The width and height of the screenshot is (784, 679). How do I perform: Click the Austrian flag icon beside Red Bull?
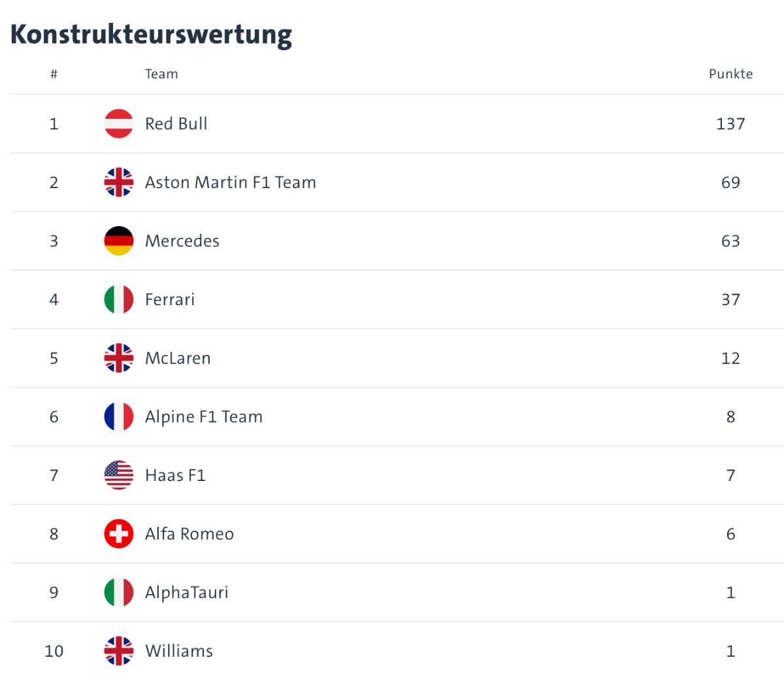point(119,124)
